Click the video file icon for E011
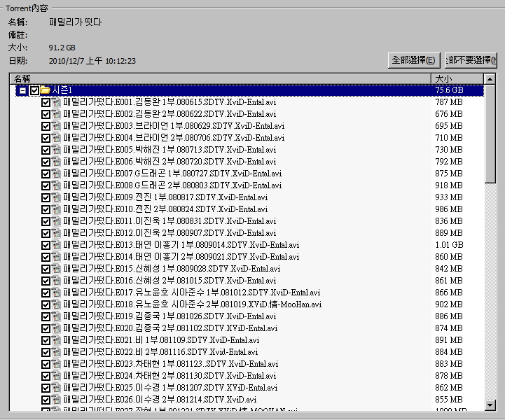Screen dimensions: 505x420 click(56, 221)
